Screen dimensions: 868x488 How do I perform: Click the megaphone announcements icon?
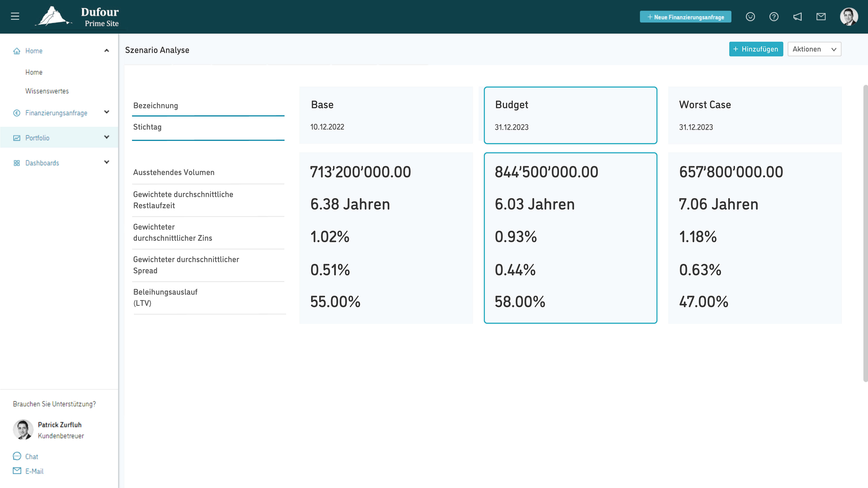797,16
